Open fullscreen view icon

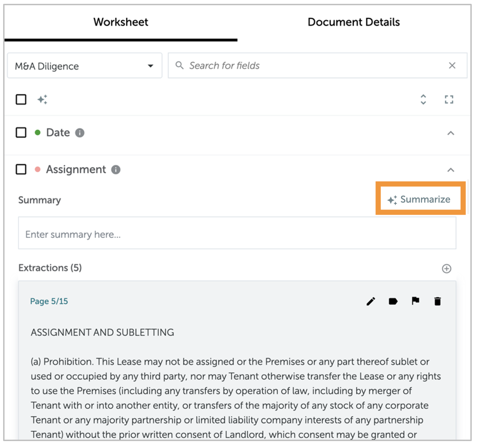pos(449,100)
